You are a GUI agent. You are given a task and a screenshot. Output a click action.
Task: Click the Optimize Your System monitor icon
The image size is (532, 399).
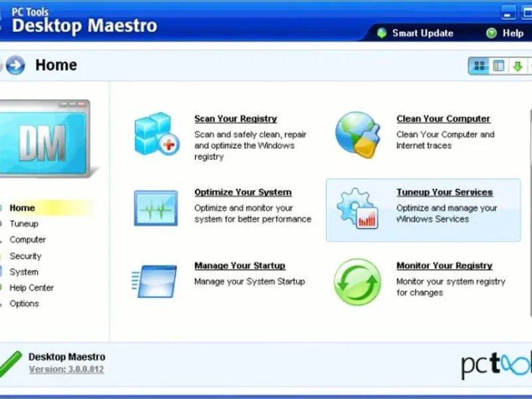coord(156,208)
